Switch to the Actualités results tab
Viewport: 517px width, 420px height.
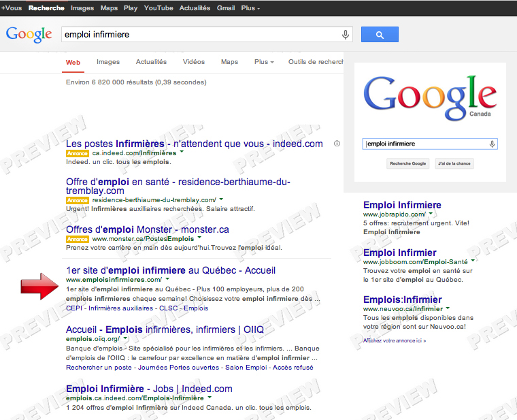pyautogui.click(x=151, y=62)
